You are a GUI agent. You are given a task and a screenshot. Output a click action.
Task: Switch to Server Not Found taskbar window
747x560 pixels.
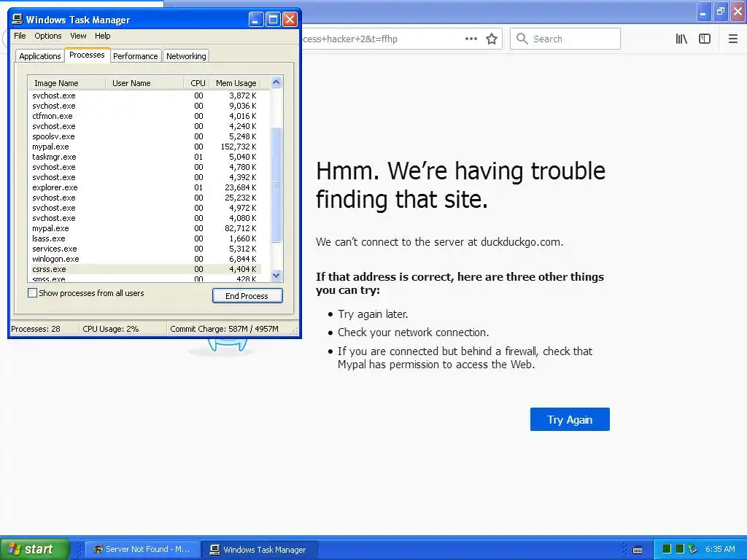pos(142,549)
